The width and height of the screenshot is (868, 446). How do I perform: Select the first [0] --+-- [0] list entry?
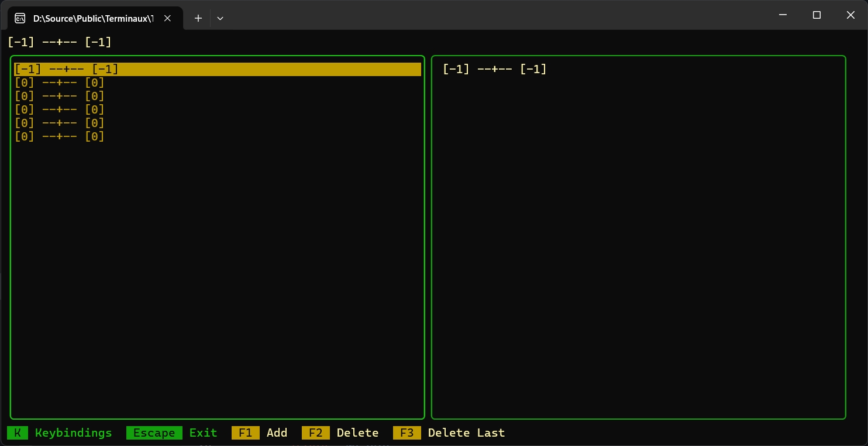pos(60,83)
